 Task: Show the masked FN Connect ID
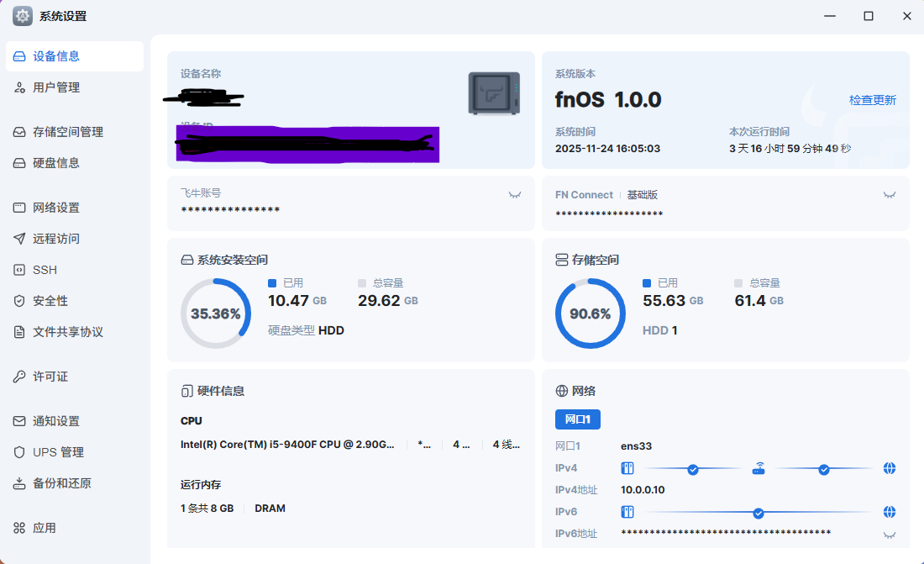[890, 195]
